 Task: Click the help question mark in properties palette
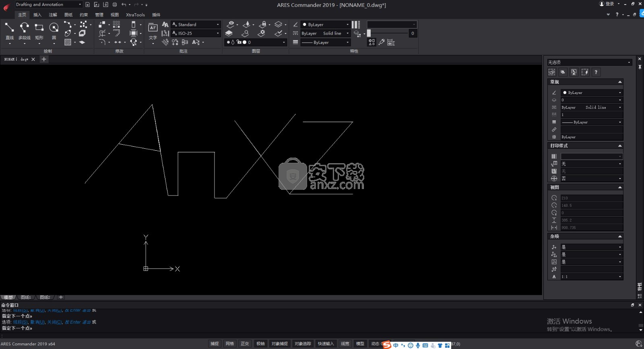click(x=596, y=72)
